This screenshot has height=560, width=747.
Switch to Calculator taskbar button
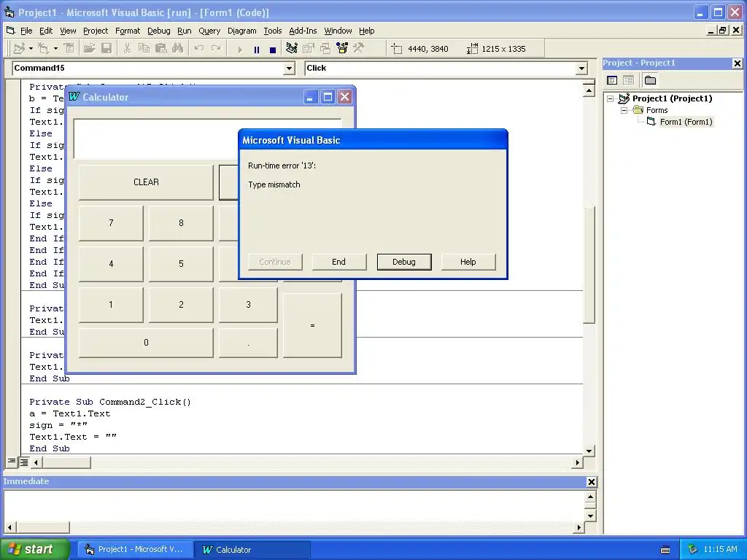point(252,550)
